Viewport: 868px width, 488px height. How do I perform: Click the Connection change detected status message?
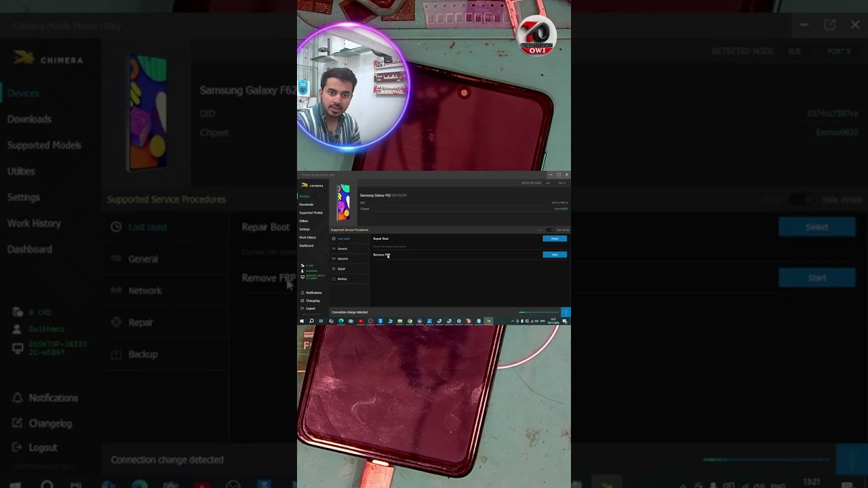coord(350,312)
